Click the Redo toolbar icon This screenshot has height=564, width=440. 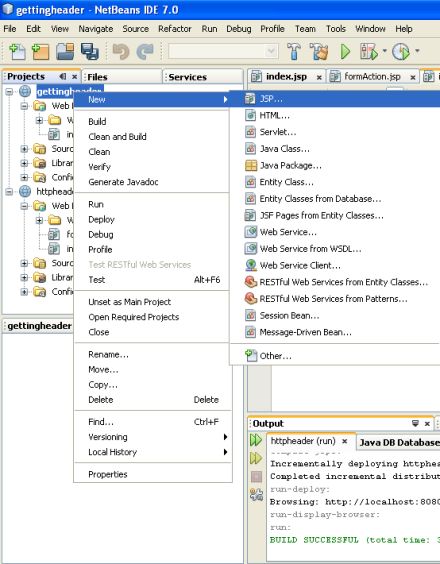pos(145,51)
